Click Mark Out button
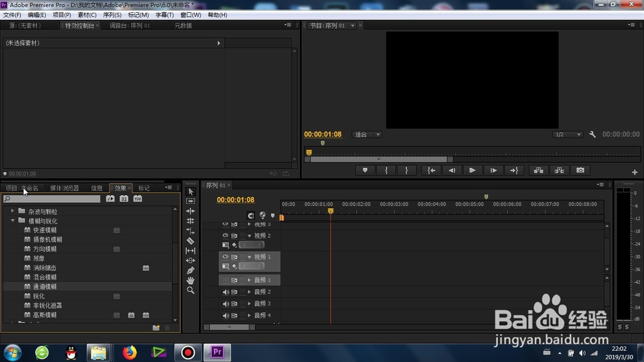644x362 pixels. click(406, 170)
